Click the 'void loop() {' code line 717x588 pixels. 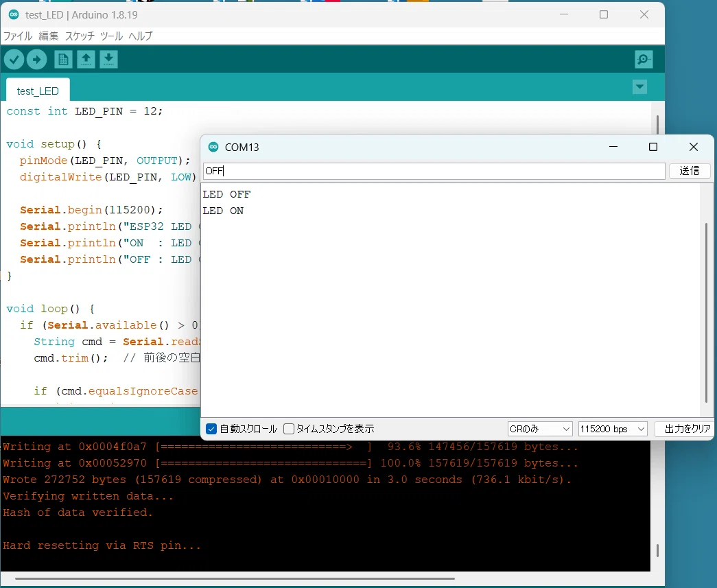point(50,309)
